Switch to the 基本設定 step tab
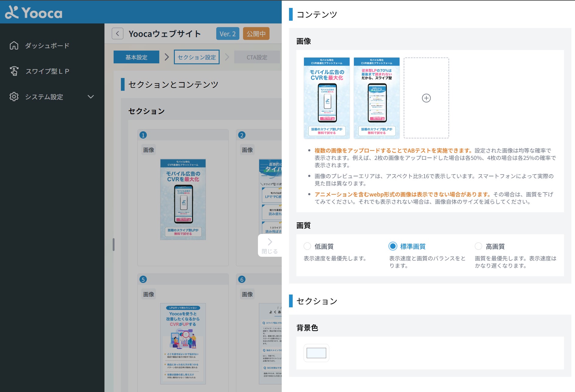The width and height of the screenshot is (575, 392). click(136, 57)
